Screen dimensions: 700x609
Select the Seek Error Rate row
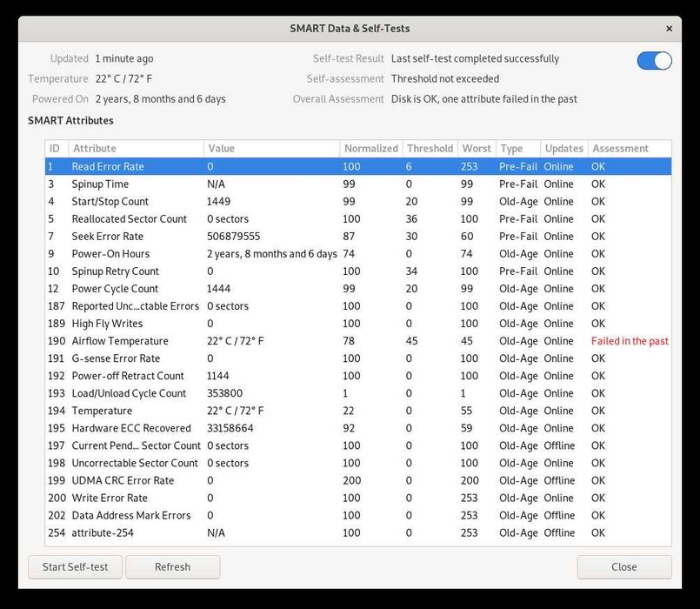[x=358, y=237]
